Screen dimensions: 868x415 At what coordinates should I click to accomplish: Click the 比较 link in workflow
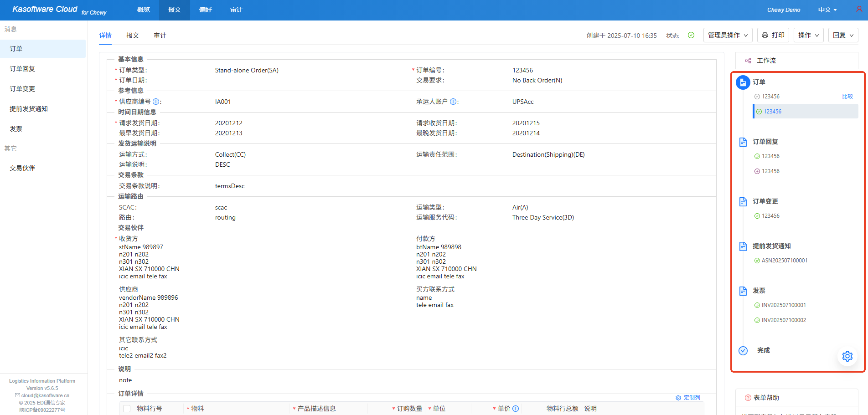pos(847,97)
